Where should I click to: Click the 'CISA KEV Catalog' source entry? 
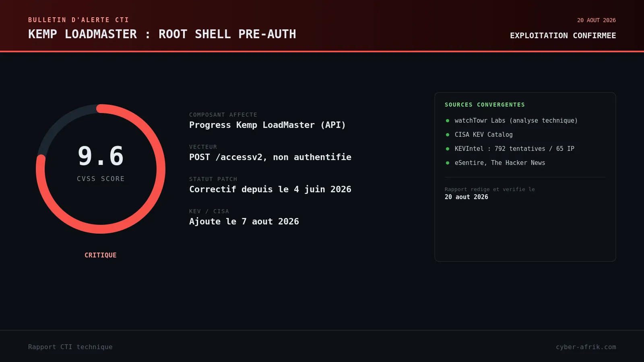[x=483, y=135]
